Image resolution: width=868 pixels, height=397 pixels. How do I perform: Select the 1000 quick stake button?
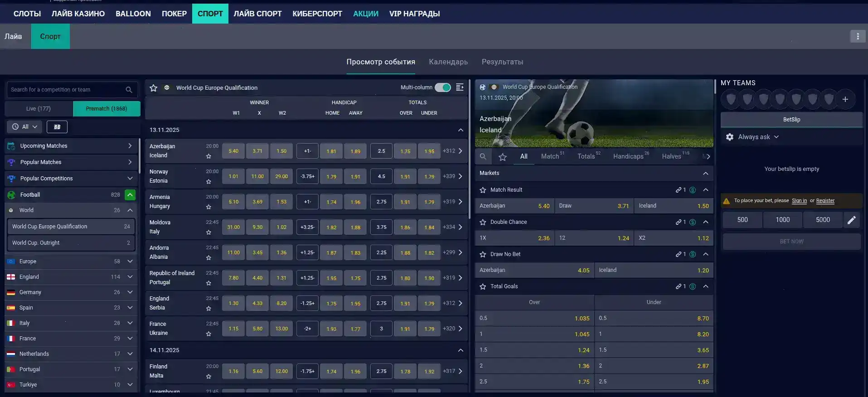(782, 220)
